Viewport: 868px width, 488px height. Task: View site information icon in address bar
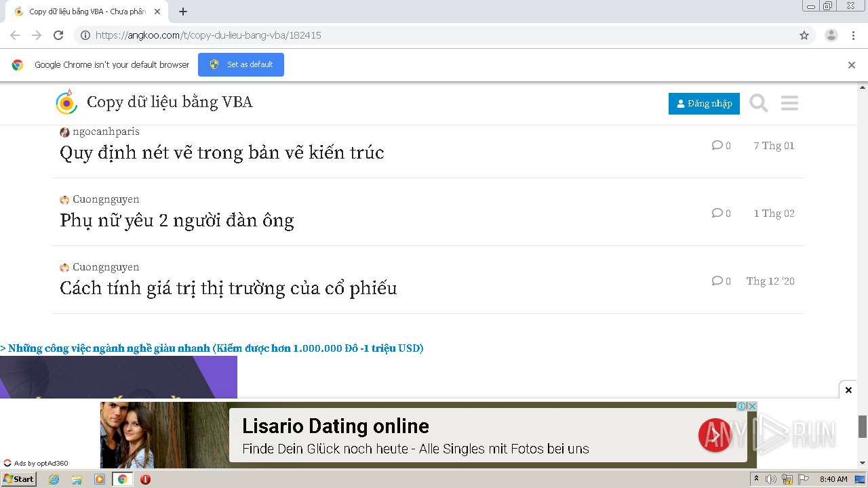point(85,35)
